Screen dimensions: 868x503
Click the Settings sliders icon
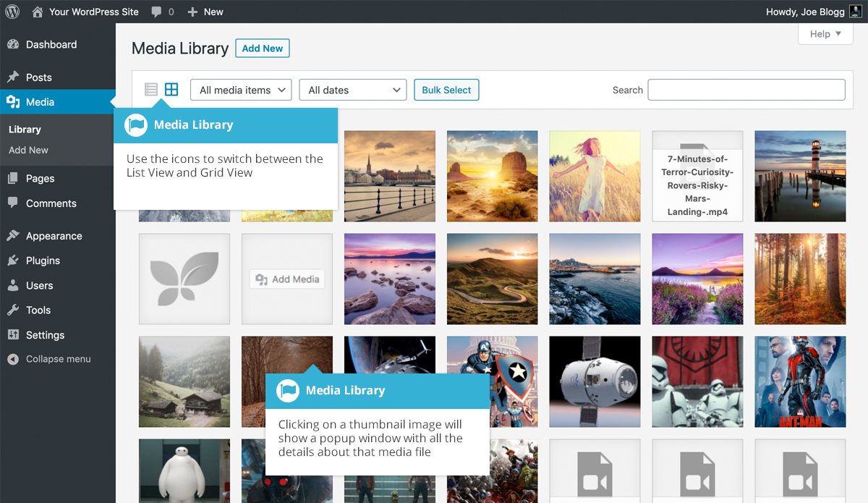[13, 335]
